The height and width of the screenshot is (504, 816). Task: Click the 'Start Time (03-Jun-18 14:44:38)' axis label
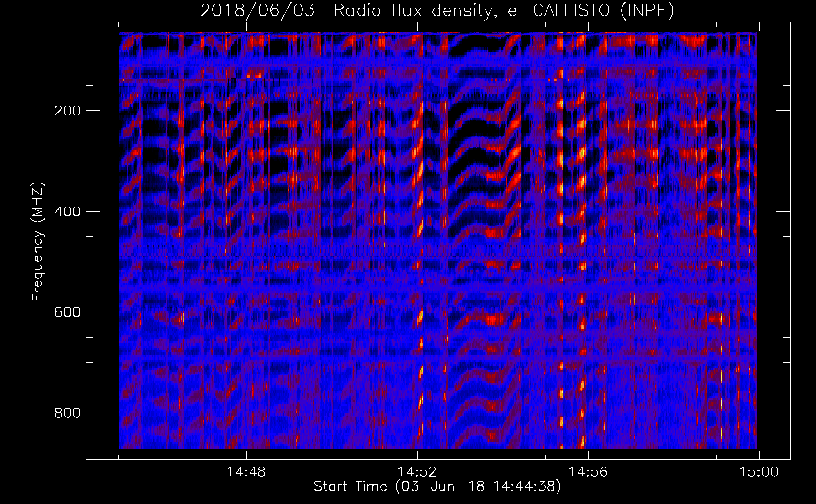click(437, 487)
